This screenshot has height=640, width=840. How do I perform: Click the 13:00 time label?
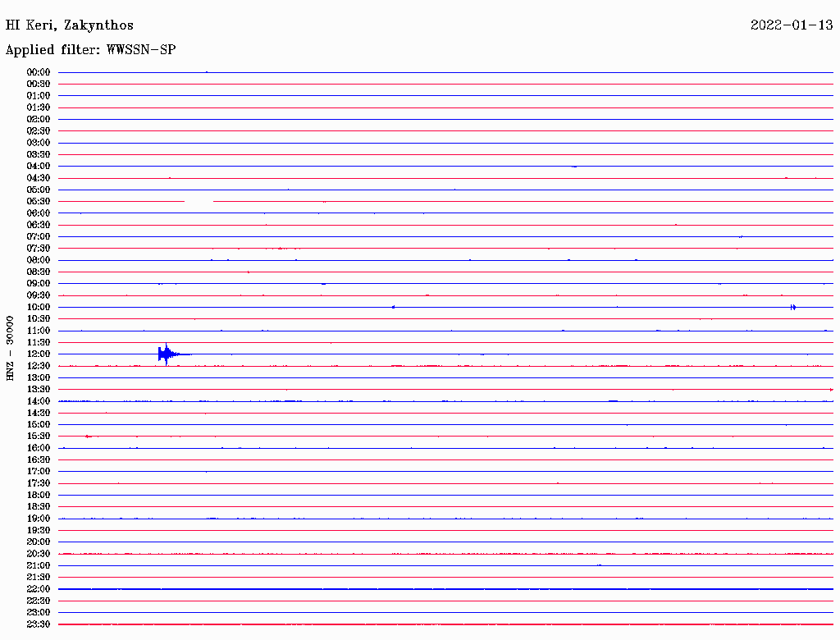39,377
